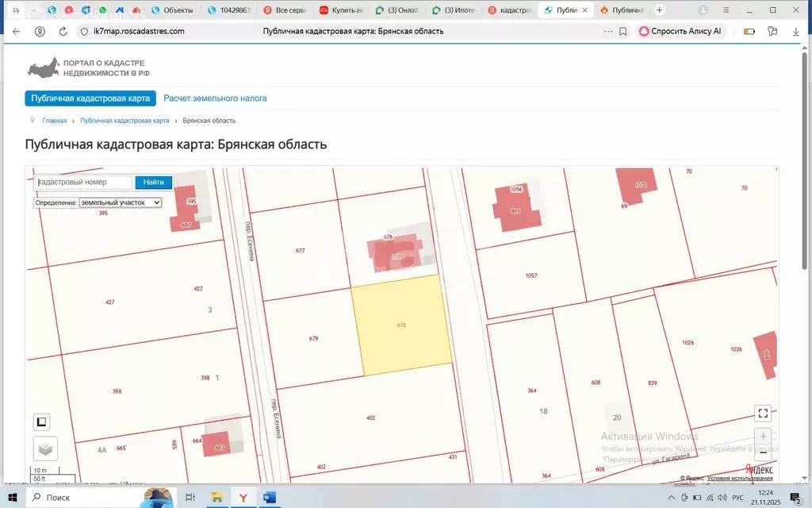812x508 pixels.
Task: Open the map layers switcher
Action: (x=45, y=448)
